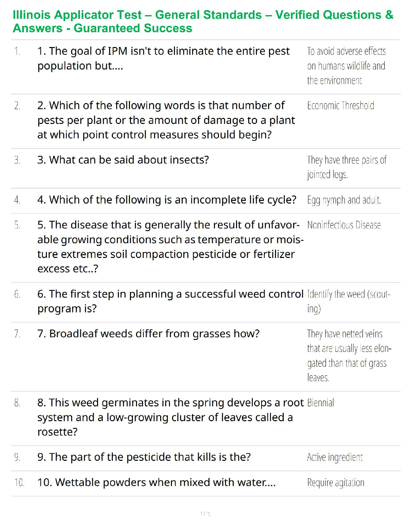The width and height of the screenshot is (411, 532).
Task: Select the answer 'Identify the weed (scouting)'
Action: 349,301
